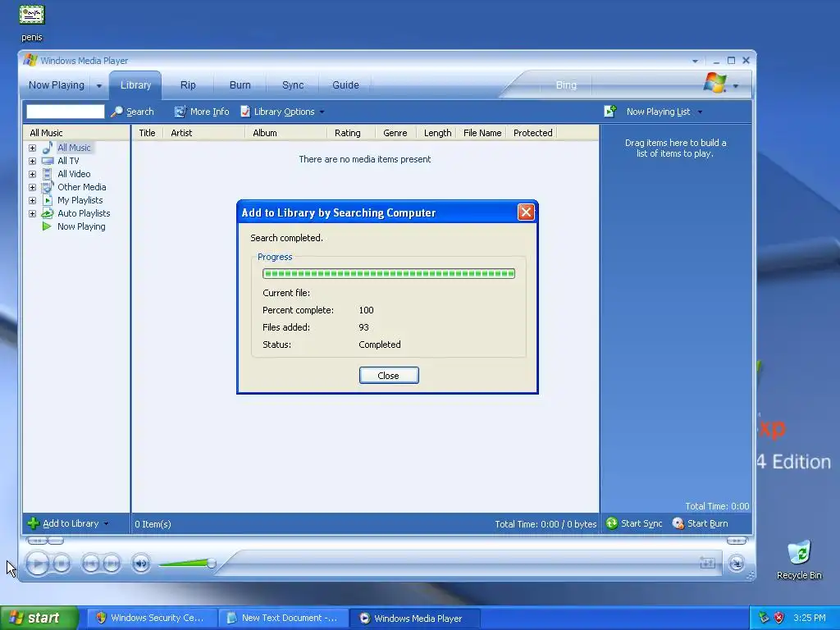Sort by the Protected column header
Image resolution: width=840 pixels, height=630 pixels.
pos(532,133)
